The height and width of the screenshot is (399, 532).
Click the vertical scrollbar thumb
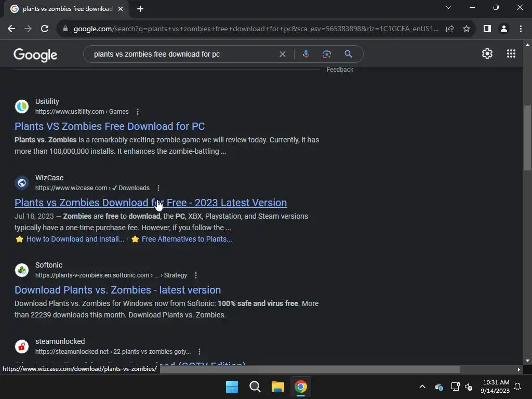(x=527, y=138)
